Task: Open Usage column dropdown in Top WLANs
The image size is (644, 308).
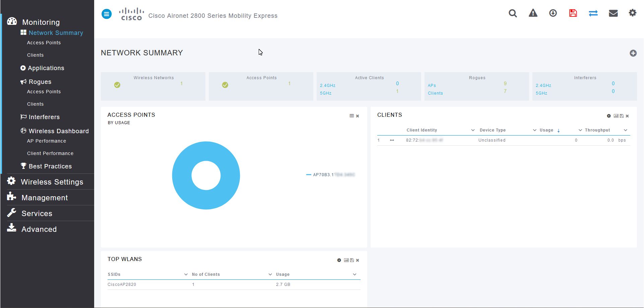Action: (355, 274)
